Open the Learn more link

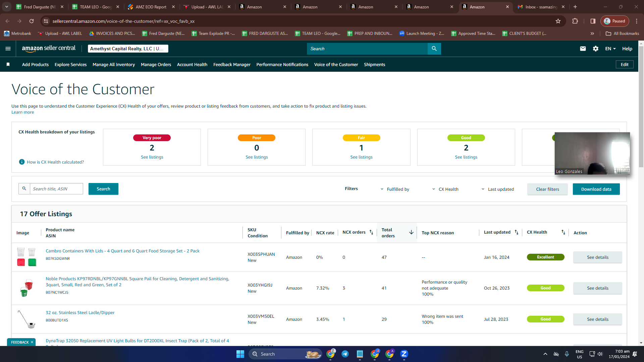[23, 112]
